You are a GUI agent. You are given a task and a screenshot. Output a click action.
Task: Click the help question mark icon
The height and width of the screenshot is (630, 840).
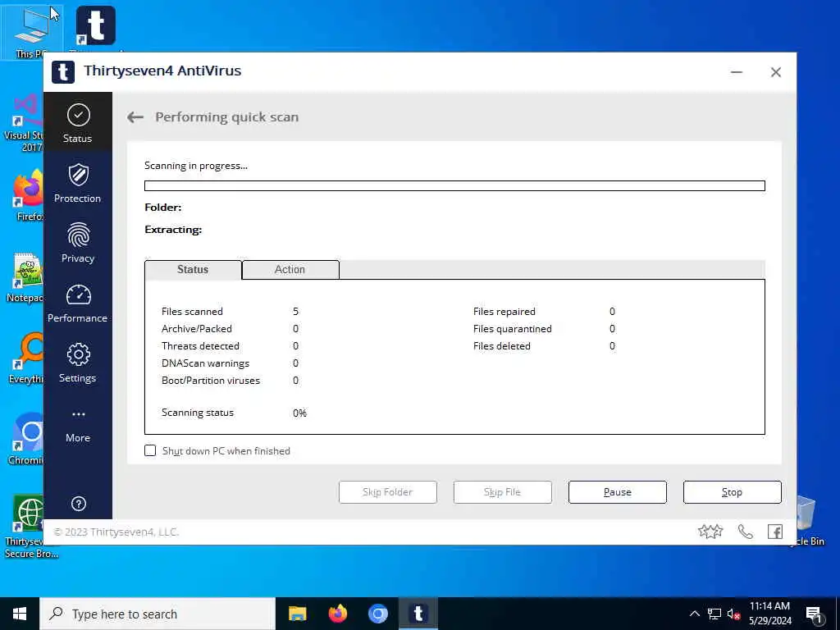pos(78,504)
